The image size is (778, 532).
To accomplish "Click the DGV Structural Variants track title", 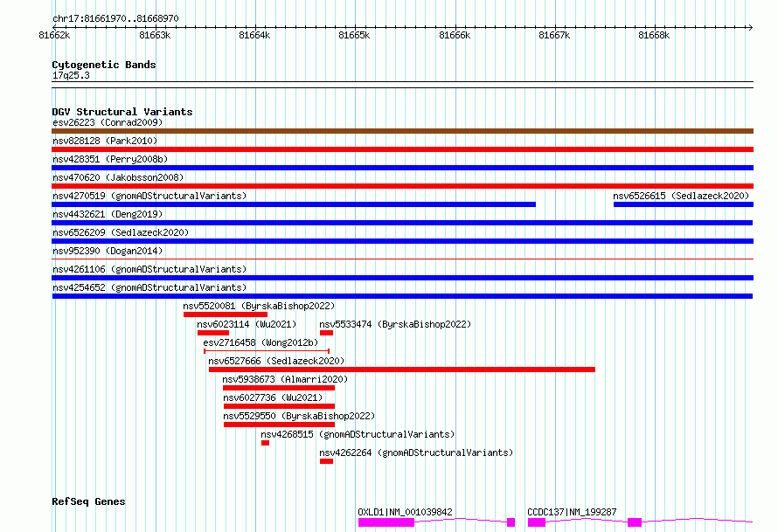I will [x=122, y=112].
